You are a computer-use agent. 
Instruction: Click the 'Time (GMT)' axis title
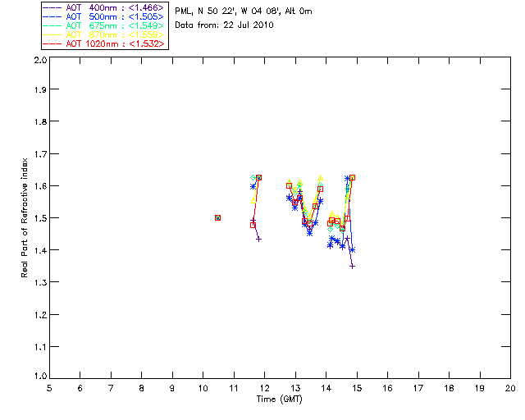279,399
